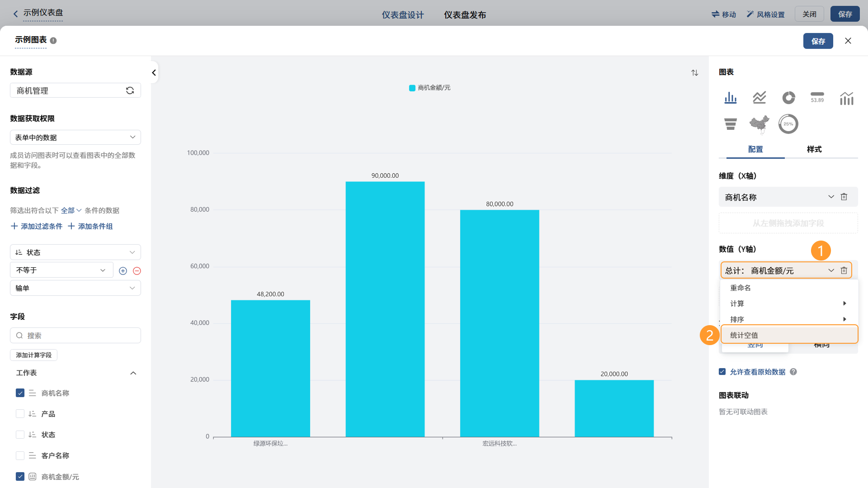Click the help icon beside 允许查看原始数据
Viewport: 868px width, 488px height.
(x=793, y=372)
